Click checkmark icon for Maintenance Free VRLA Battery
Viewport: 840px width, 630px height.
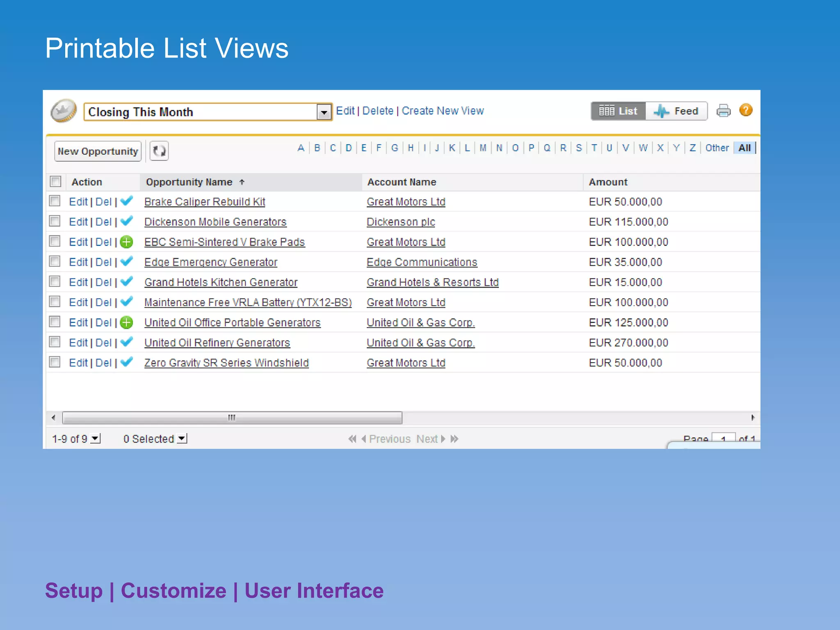127,301
